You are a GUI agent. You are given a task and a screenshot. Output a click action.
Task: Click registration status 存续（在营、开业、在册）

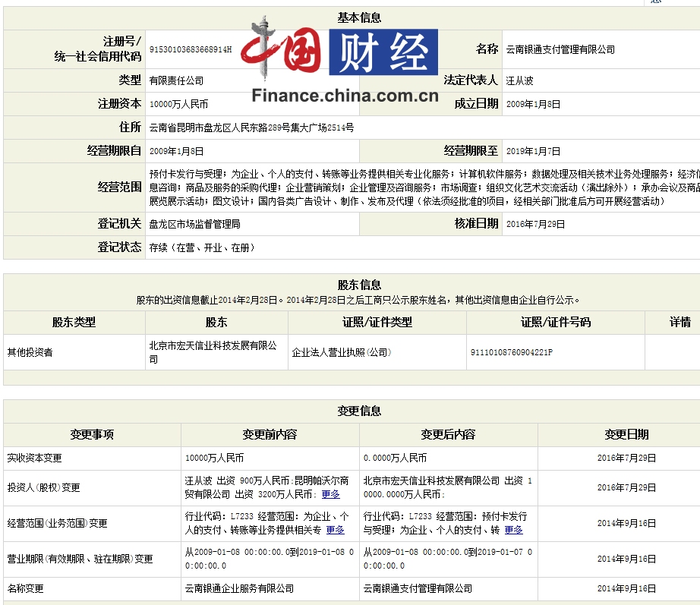coord(203,247)
